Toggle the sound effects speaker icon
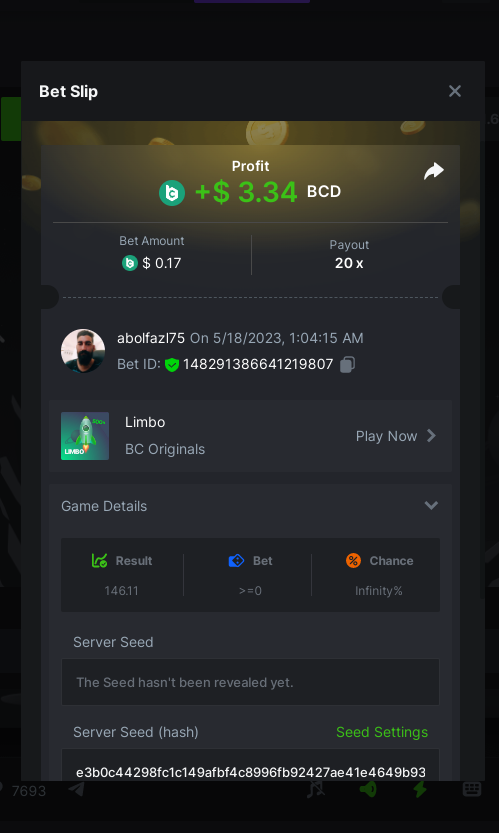Viewport: 499px width, 833px height. coord(368,789)
